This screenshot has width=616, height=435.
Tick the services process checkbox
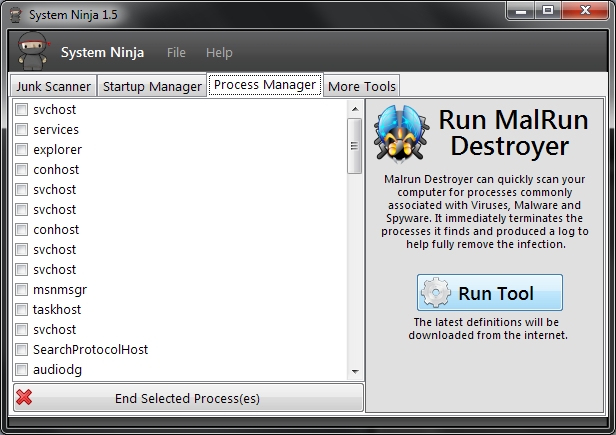(22, 129)
